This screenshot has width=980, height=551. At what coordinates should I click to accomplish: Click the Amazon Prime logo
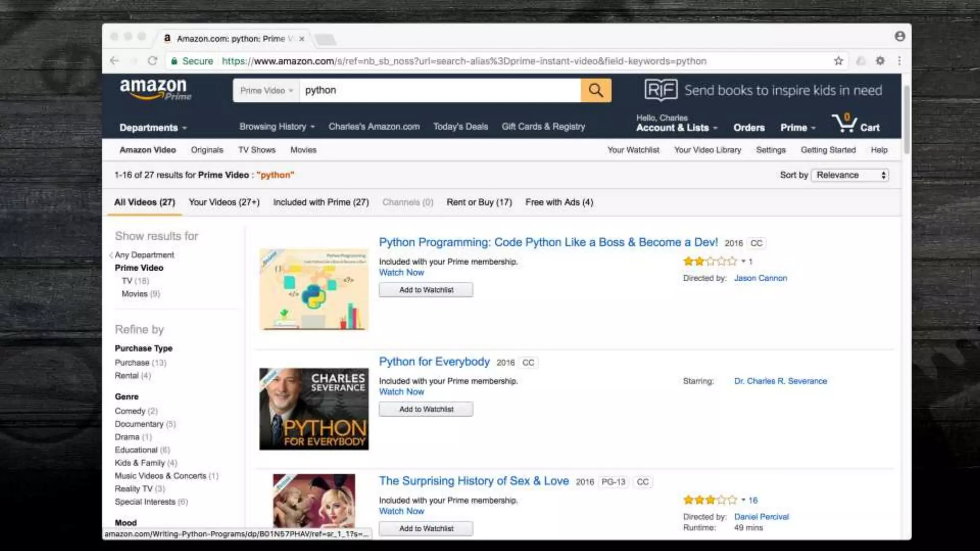tap(155, 89)
